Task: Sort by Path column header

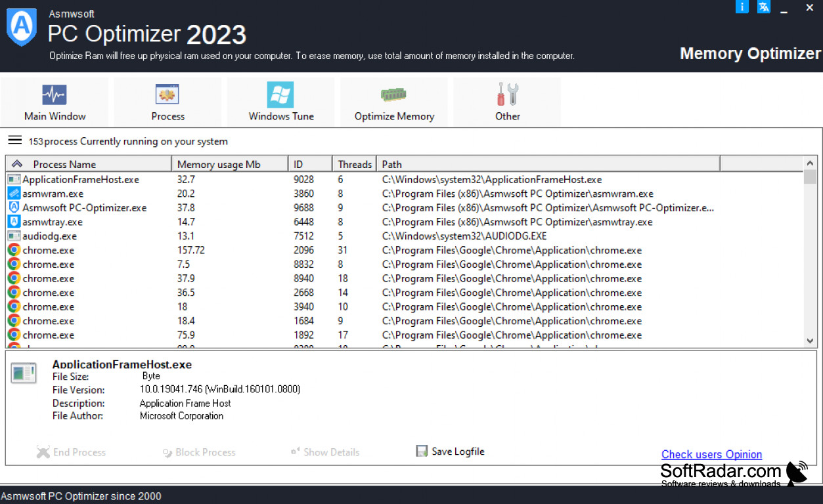Action: pyautogui.click(x=548, y=164)
